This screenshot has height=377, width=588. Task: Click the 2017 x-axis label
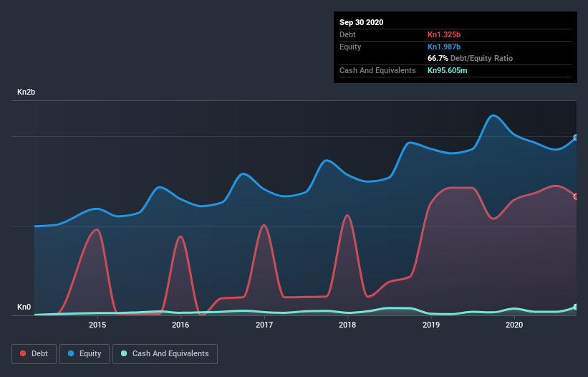264,325
